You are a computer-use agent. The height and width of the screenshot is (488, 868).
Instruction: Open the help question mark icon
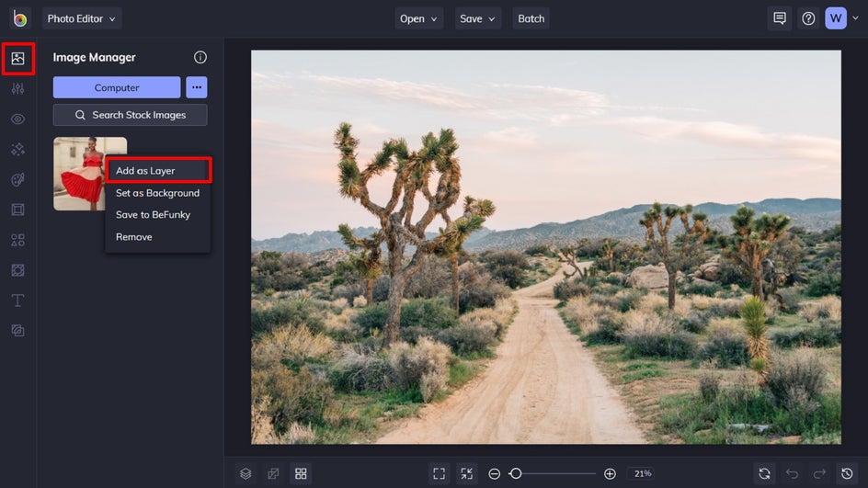808,18
